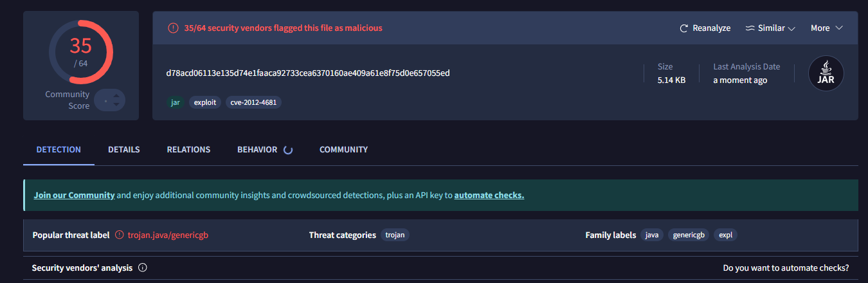Click the file SHA-256 hash text
This screenshot has height=283, width=868.
307,73
